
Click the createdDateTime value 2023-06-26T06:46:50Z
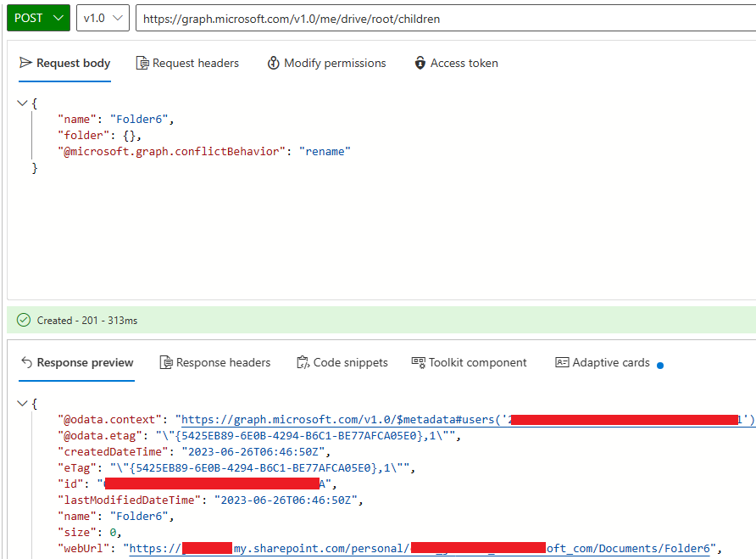253,452
